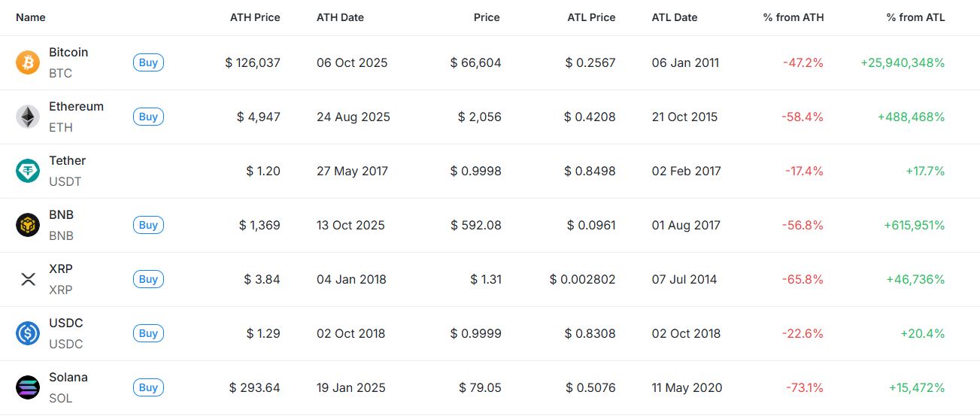Click the USDC coin icon
The height and width of the screenshot is (416, 980).
(28, 333)
